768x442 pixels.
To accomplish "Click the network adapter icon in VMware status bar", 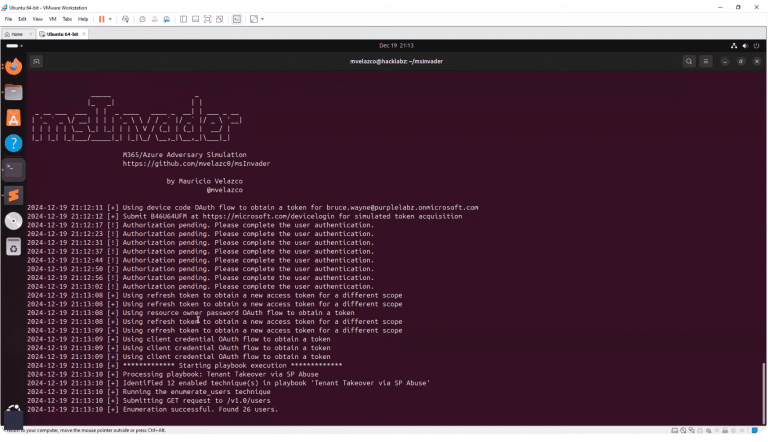I will [692, 431].
